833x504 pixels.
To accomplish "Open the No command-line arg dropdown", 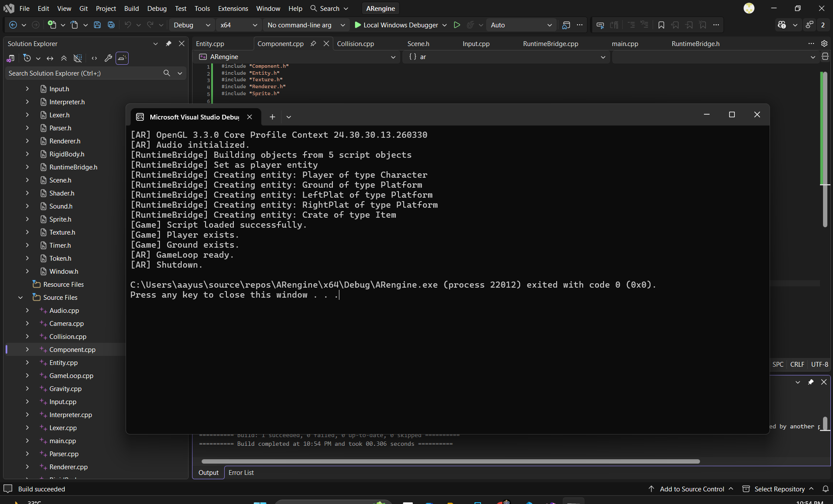I will (306, 25).
